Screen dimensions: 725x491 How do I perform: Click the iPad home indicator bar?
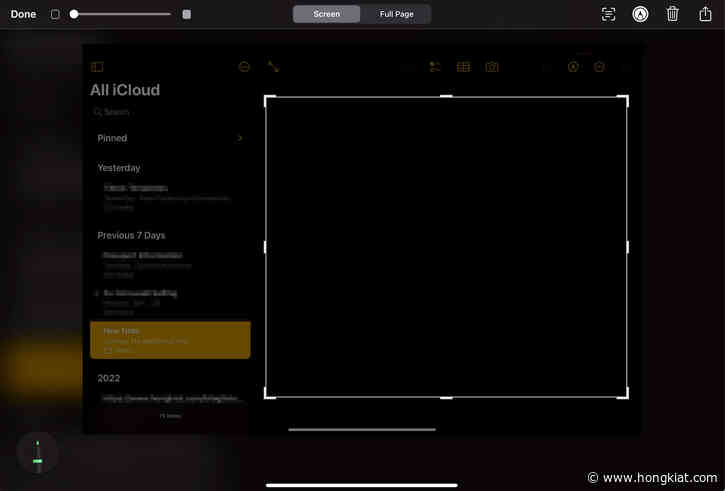[x=362, y=485]
